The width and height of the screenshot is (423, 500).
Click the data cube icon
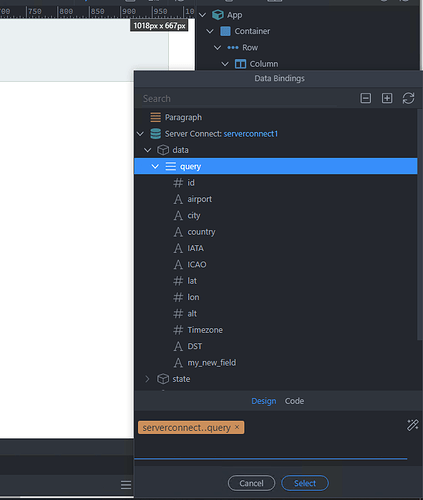point(163,150)
